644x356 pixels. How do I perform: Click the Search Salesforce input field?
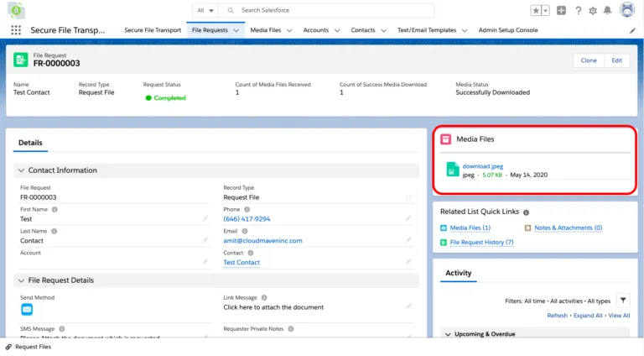coord(326,10)
